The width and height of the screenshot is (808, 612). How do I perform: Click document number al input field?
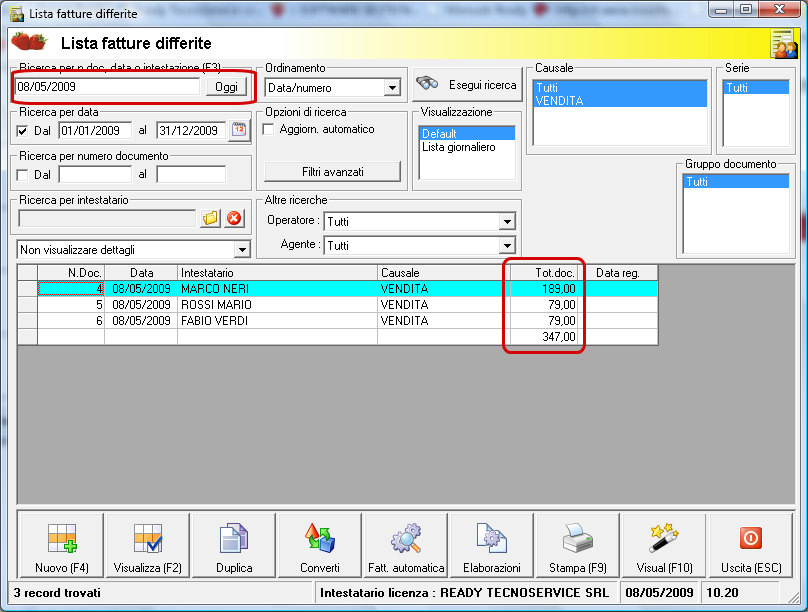coord(191,175)
